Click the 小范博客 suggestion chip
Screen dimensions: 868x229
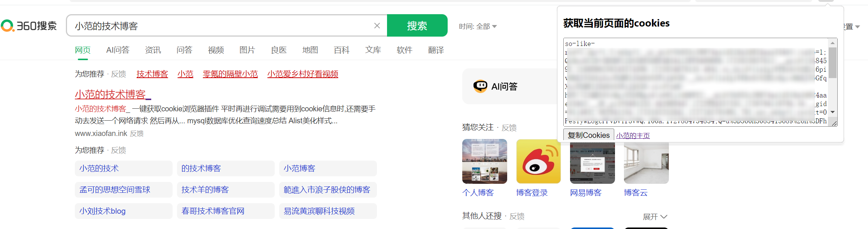(328, 168)
